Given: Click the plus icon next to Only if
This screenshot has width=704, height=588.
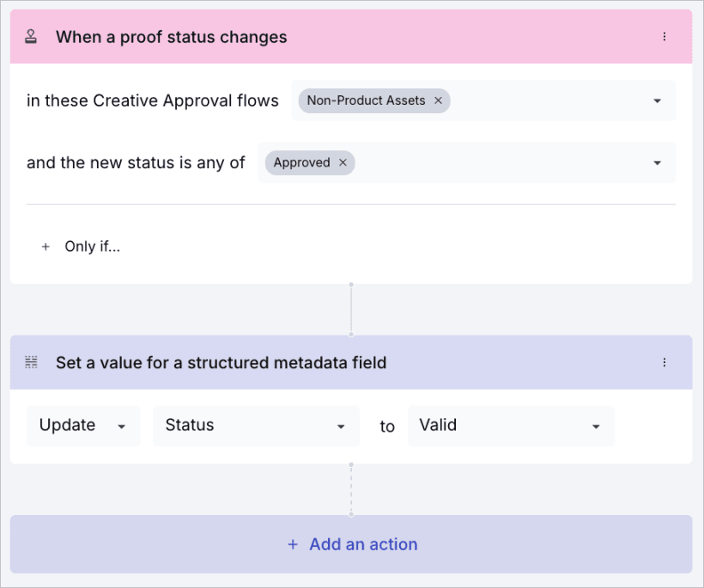Looking at the screenshot, I should [46, 246].
